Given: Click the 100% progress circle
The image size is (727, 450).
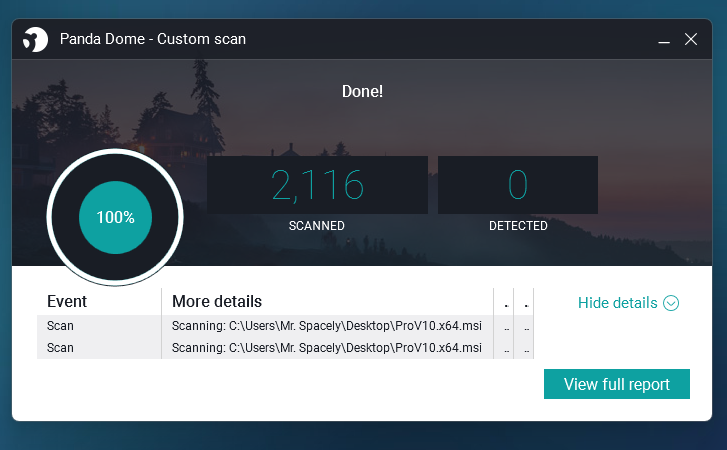Looking at the screenshot, I should [x=115, y=217].
